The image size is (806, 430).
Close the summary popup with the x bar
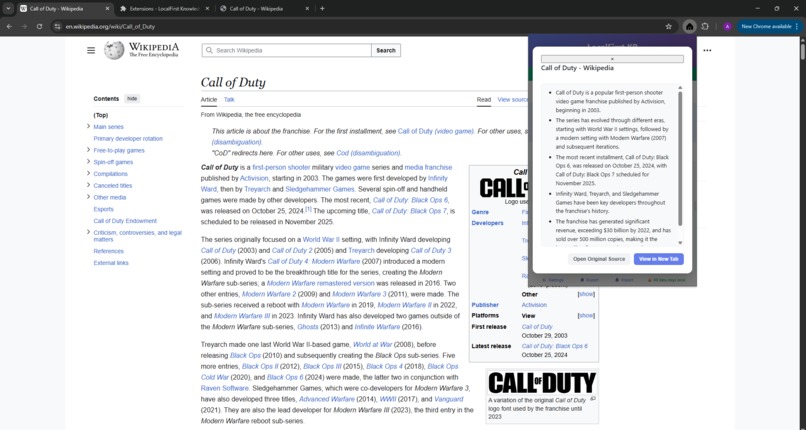(612, 59)
